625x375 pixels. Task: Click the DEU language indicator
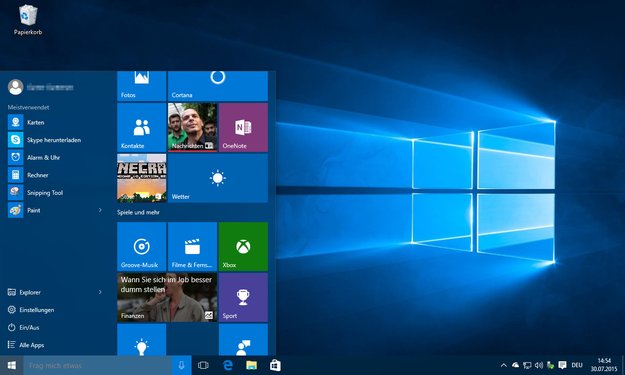click(x=577, y=365)
